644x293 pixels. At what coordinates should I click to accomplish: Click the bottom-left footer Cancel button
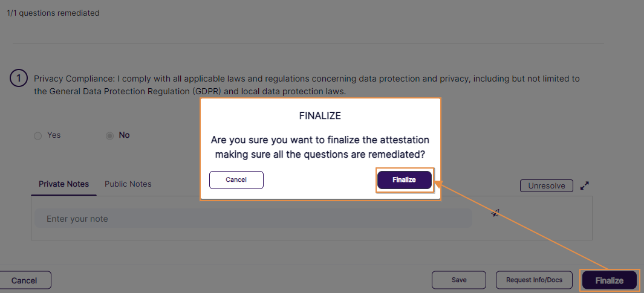click(24, 280)
